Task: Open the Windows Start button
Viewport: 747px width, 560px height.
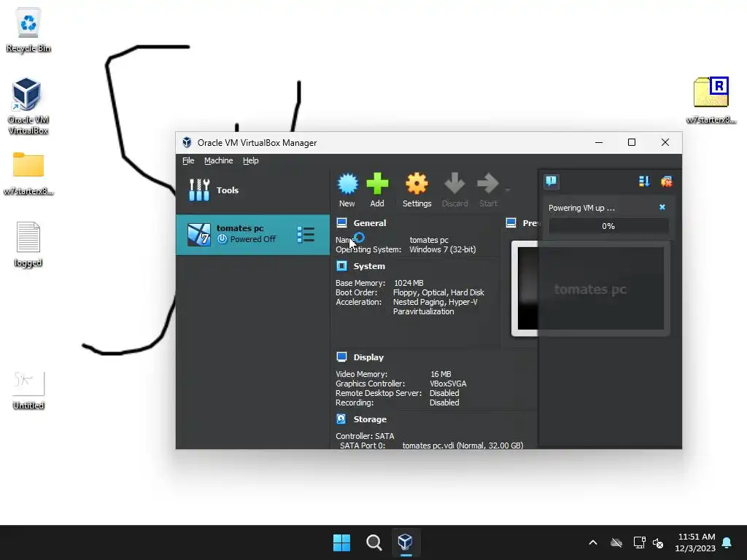Action: coord(341,542)
